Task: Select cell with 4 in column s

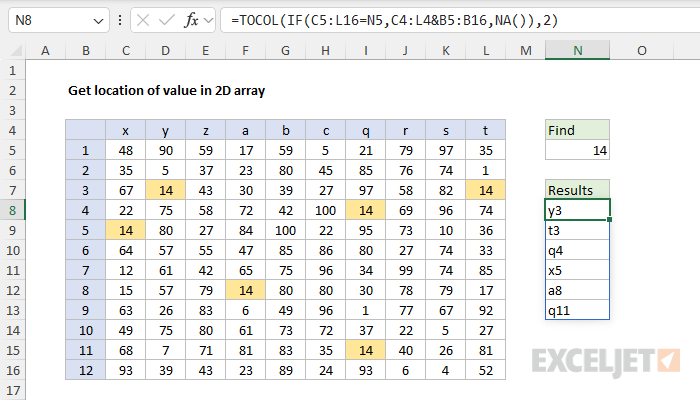Action: pyautogui.click(x=446, y=370)
